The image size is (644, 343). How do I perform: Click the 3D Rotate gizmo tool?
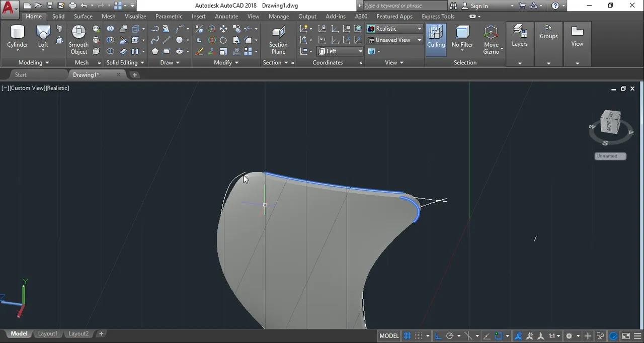click(212, 40)
